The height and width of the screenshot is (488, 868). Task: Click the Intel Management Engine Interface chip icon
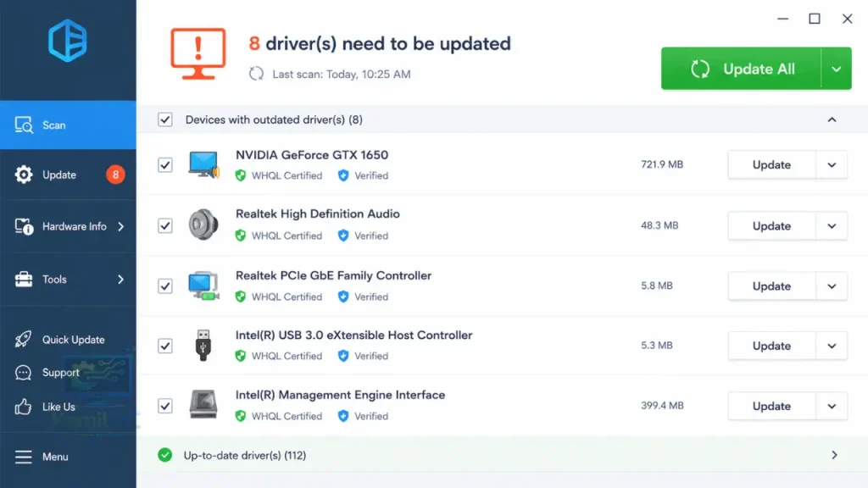[x=203, y=404]
